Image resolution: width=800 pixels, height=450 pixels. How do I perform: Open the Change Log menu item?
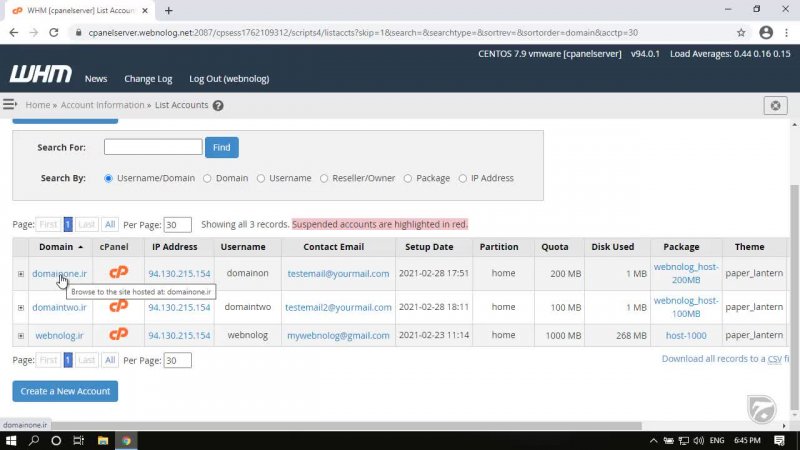coord(148,79)
